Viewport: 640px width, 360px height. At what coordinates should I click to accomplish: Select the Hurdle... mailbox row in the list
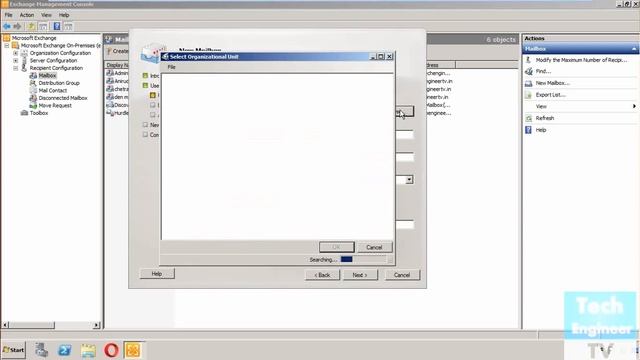(118, 113)
